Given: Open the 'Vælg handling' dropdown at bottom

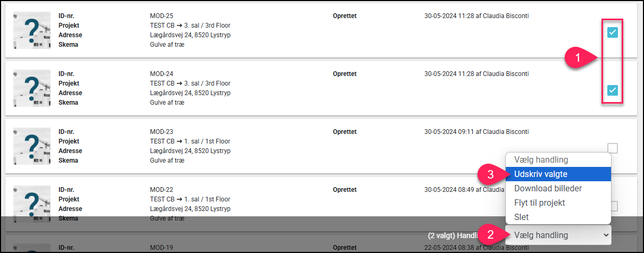Looking at the screenshot, I should [x=558, y=235].
